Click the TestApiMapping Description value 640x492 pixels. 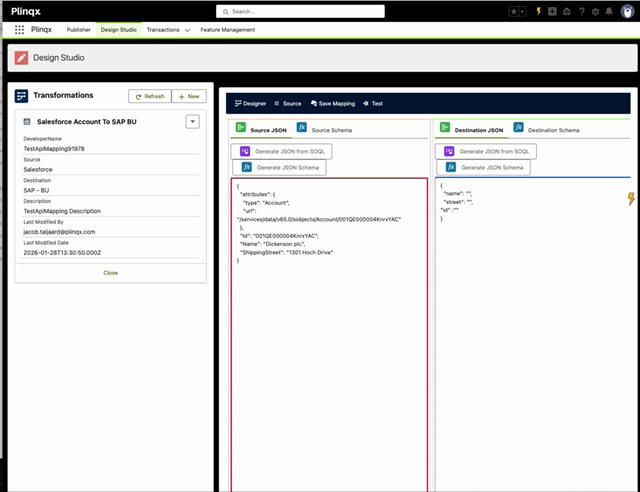(x=62, y=211)
